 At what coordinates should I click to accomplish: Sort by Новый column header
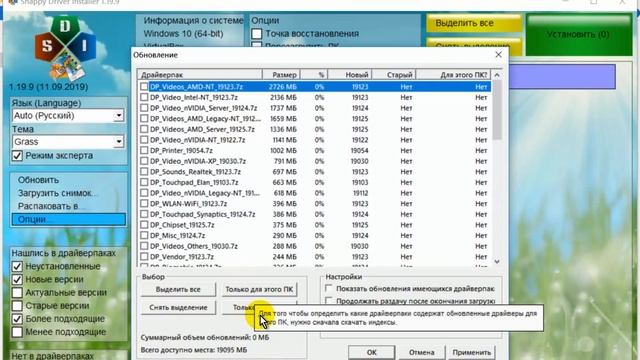[350, 75]
